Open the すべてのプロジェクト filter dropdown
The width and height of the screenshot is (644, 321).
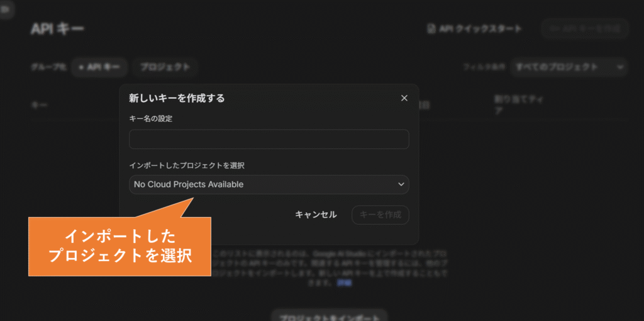pos(569,67)
